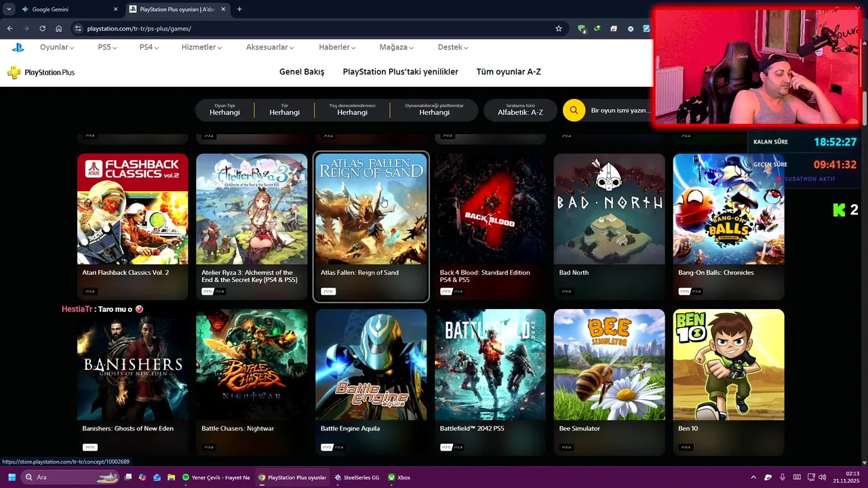
Task: Click the game name search field
Action: pos(620,110)
